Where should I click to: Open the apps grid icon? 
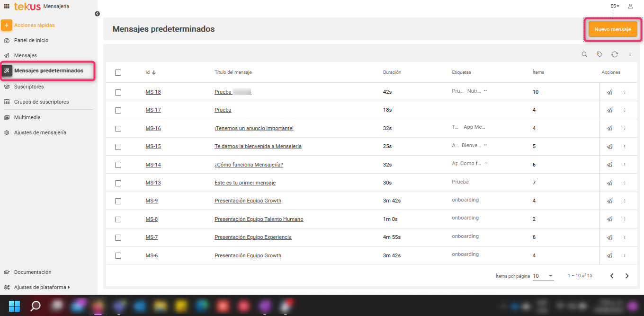[7, 6]
